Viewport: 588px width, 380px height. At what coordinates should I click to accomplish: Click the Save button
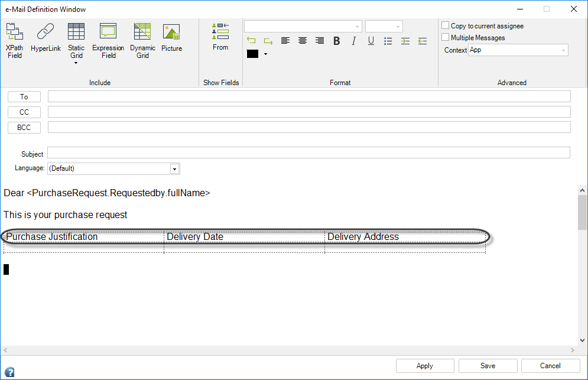(x=488, y=366)
